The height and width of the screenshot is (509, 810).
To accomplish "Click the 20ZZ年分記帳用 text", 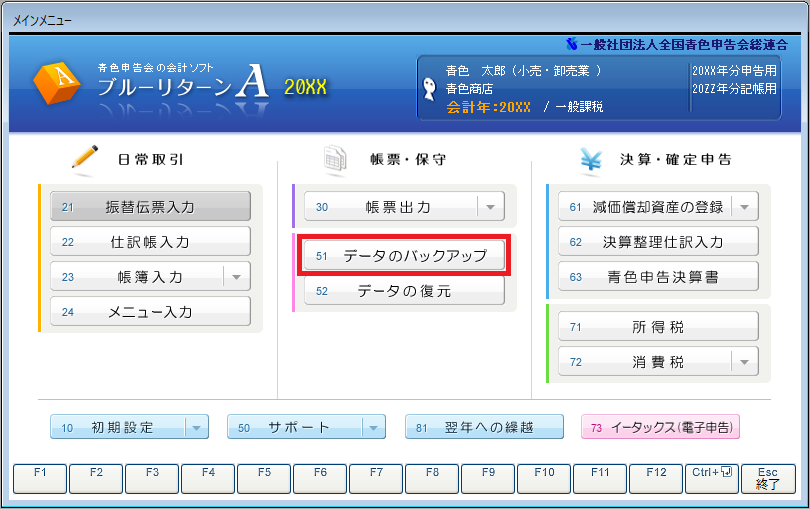I will (x=734, y=88).
